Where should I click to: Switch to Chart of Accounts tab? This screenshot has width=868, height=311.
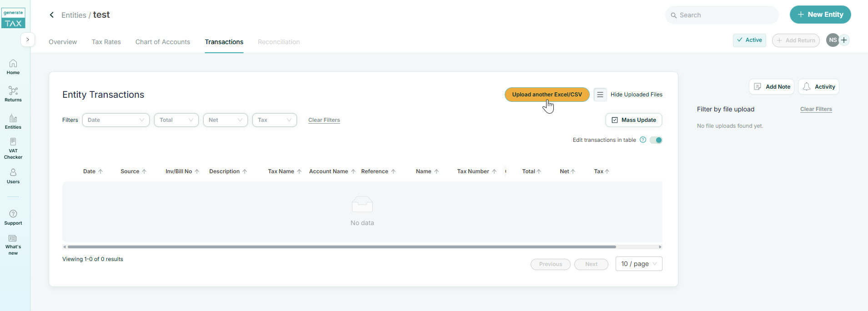[x=163, y=42]
